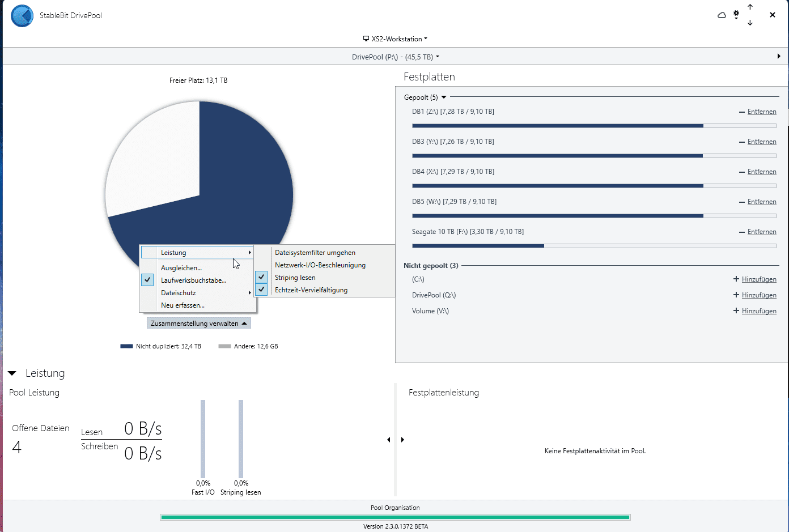Screen dimensions: 789x532
Task: Open Zusammenstellung verwalten menu button
Action: click(x=199, y=323)
